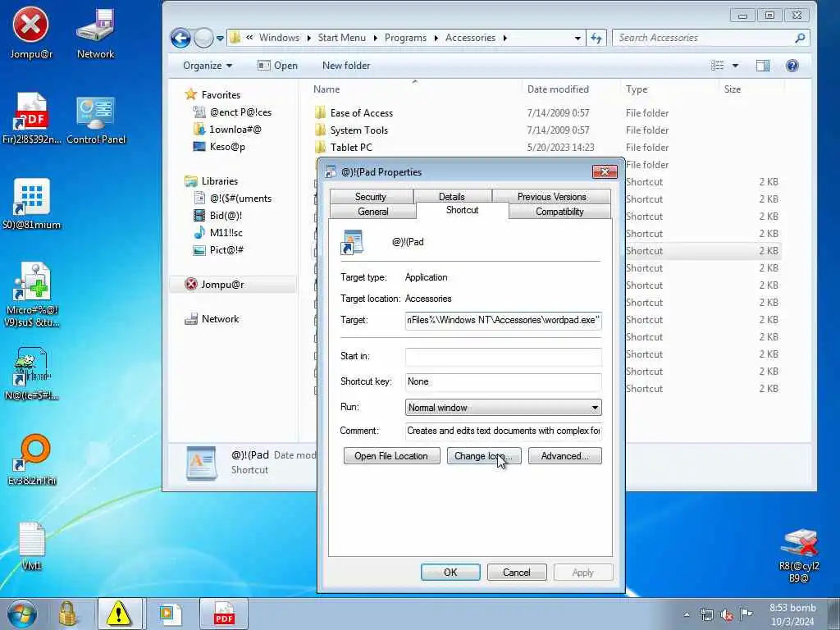Click Open File Location button
Screen dimensions: 840x630
pos(391,456)
